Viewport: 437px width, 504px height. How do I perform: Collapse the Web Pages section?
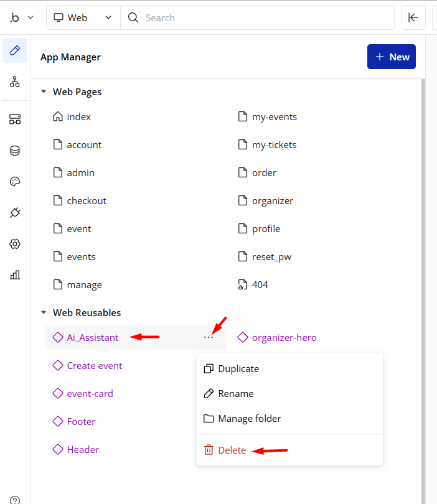44,92
